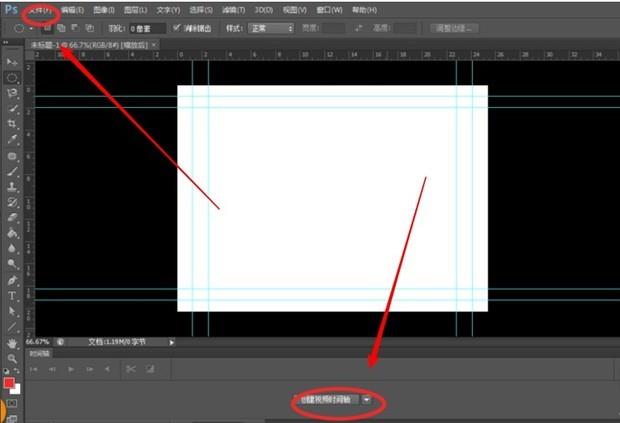Click the Refine Edge (调整边缘) button
Image resolution: width=620 pixels, height=423 pixels.
[454, 28]
